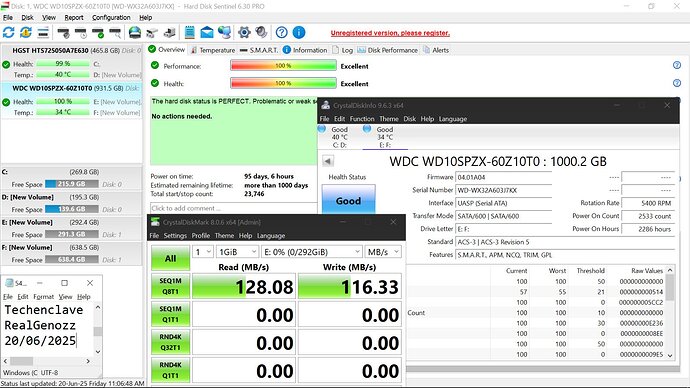Open settings via the gear icon

pyautogui.click(x=244, y=32)
